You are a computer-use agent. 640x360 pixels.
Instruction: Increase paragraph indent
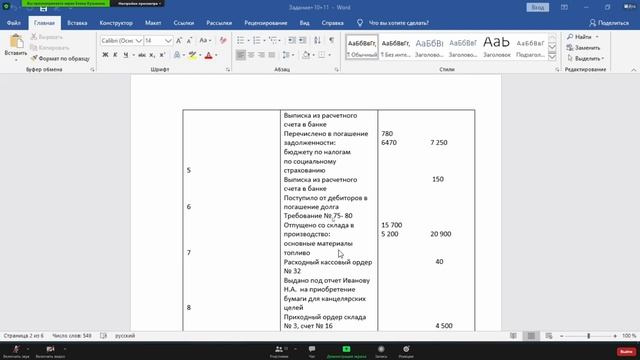point(302,40)
